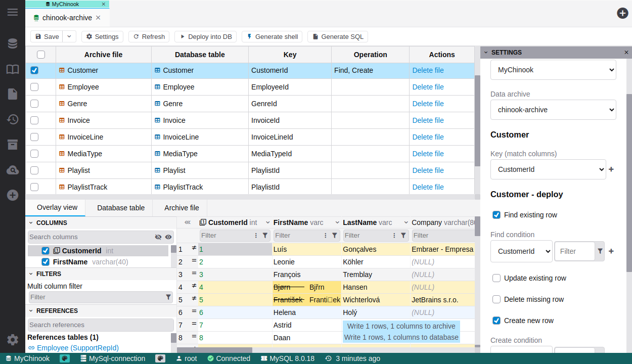Open the archive box sidebar icon
This screenshot has height=364, width=632.
click(13, 145)
